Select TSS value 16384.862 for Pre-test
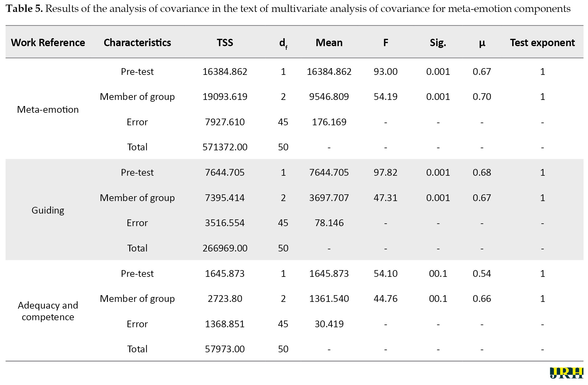The height and width of the screenshot is (385, 588). [225, 71]
